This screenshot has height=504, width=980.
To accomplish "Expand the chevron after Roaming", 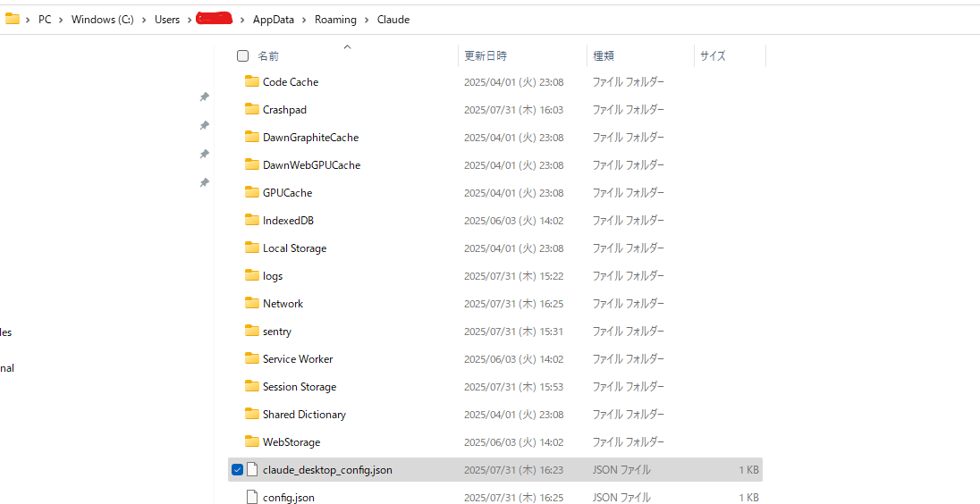I will click(367, 20).
